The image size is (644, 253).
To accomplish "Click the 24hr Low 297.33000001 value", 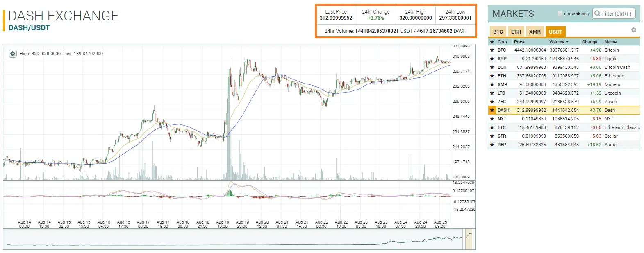I will 455,18.
